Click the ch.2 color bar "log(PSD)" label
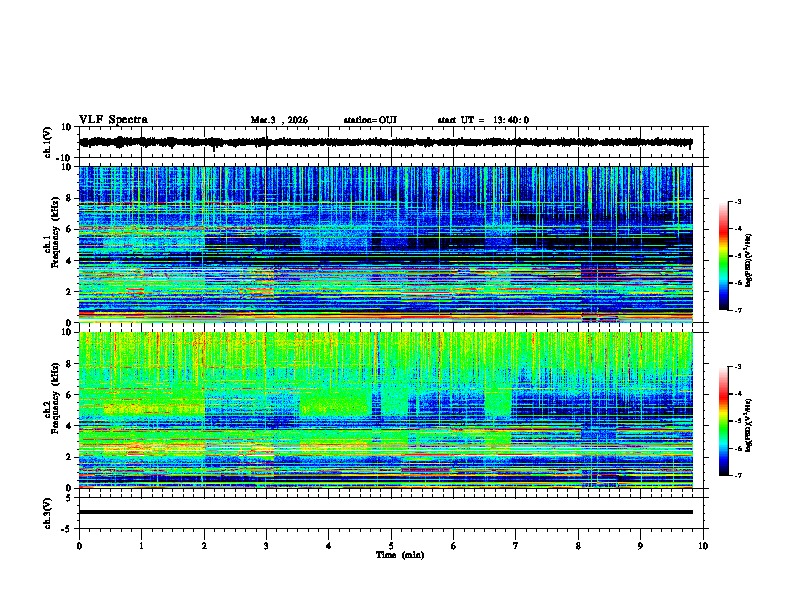Viewport: 792px width, 612px height. (749, 425)
